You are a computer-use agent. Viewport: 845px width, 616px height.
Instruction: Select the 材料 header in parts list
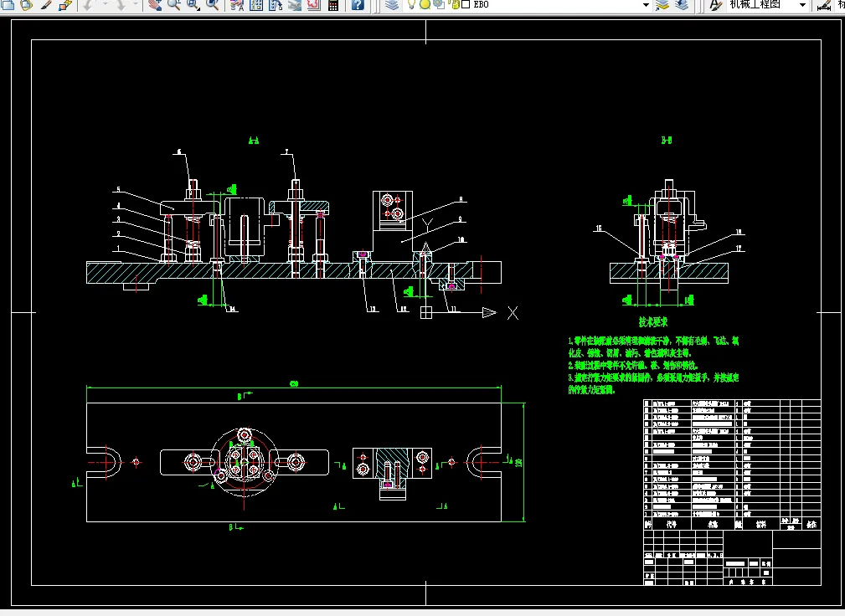761,524
